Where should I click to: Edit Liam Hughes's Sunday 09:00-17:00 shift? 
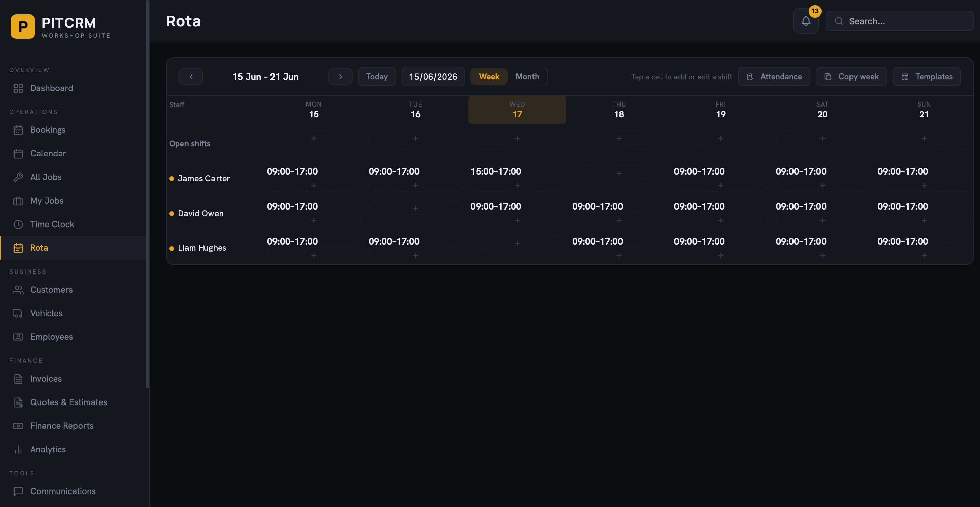(x=902, y=241)
